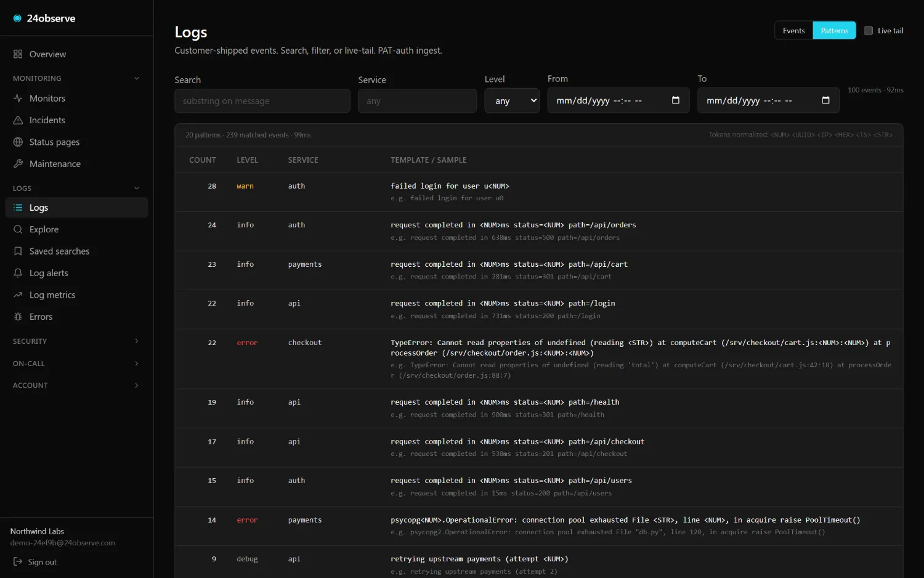The height and width of the screenshot is (578, 924).
Task: Click the 24observe logo dot icon
Action: click(17, 18)
